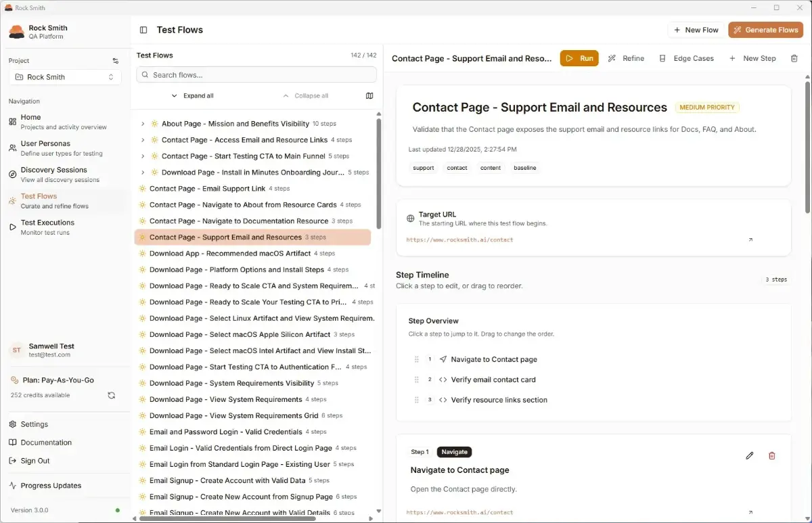This screenshot has width=812, height=523.
Task: Open the Rock Smith project dropdown
Action: [x=65, y=77]
